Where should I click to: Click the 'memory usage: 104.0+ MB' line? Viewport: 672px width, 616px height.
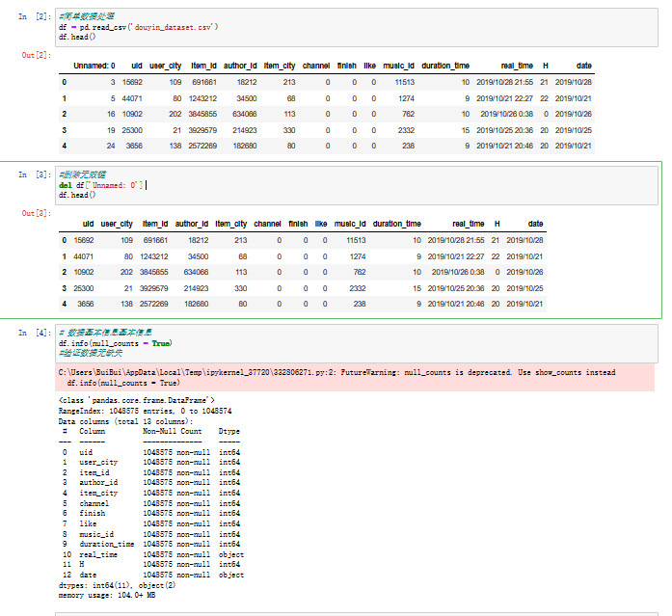click(107, 595)
